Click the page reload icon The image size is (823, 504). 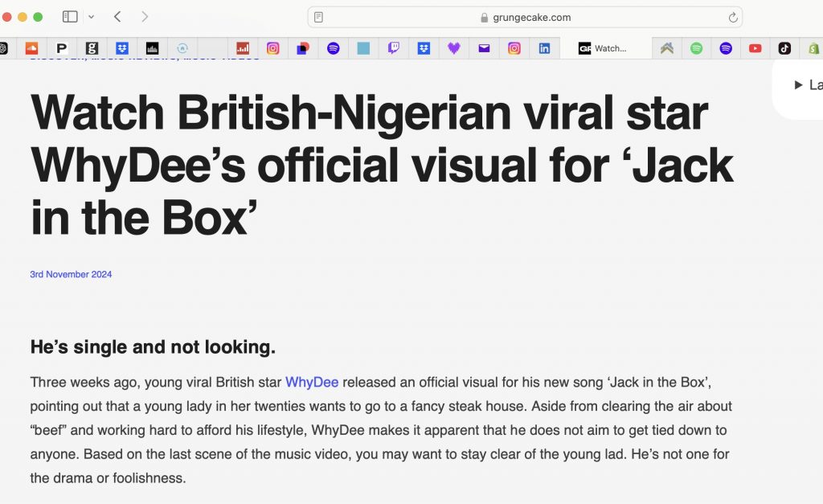(732, 17)
